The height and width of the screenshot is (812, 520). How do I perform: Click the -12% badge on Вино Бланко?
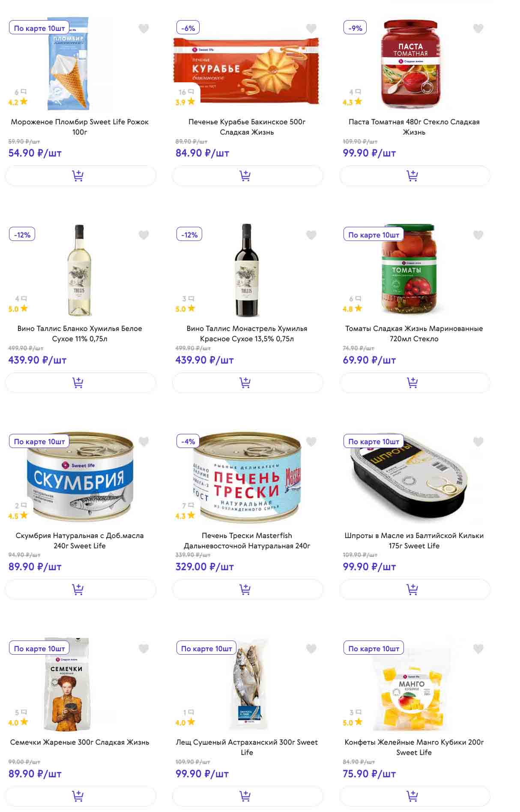(22, 235)
